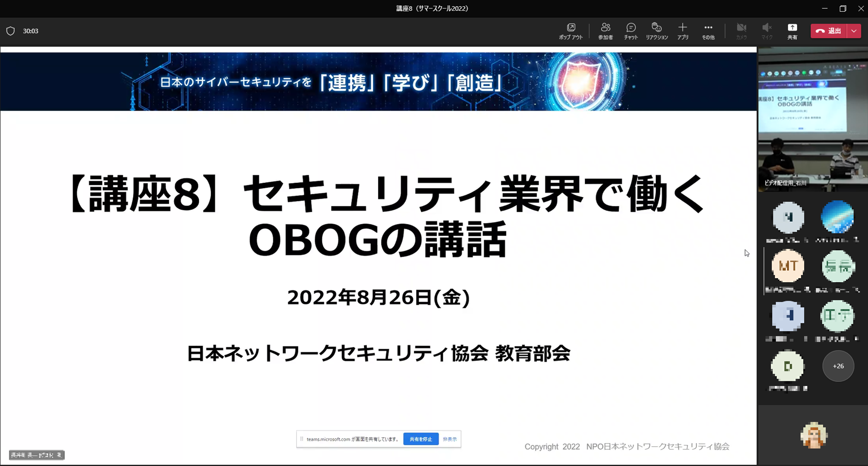Open the Pop out view option

point(570,31)
